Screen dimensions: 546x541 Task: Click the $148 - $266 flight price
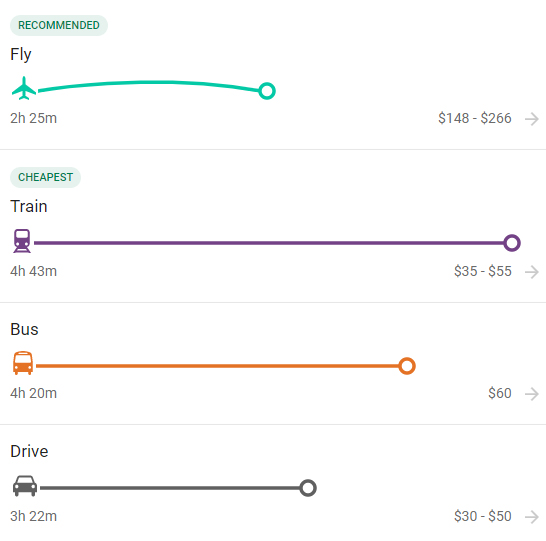click(x=475, y=118)
